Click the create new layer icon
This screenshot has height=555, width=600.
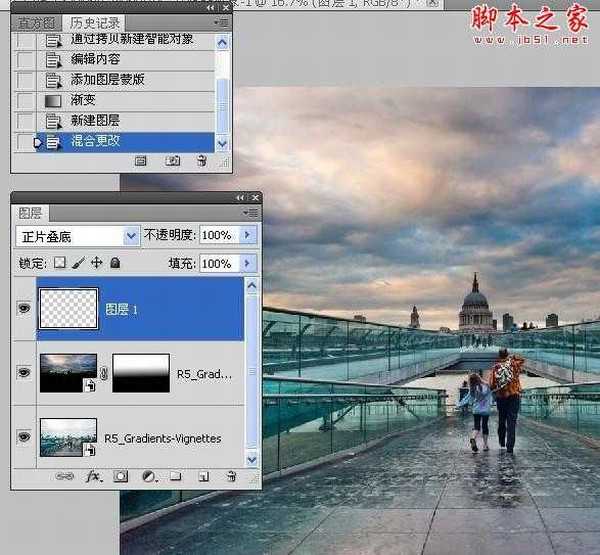click(x=201, y=477)
